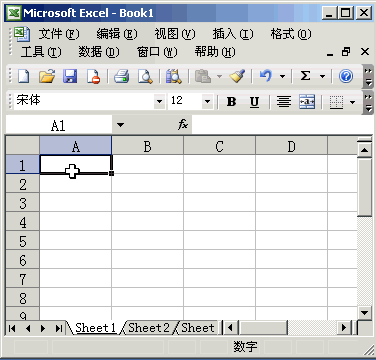Click the Name Box showing A1
The height and width of the screenshot is (360, 376).
click(59, 125)
